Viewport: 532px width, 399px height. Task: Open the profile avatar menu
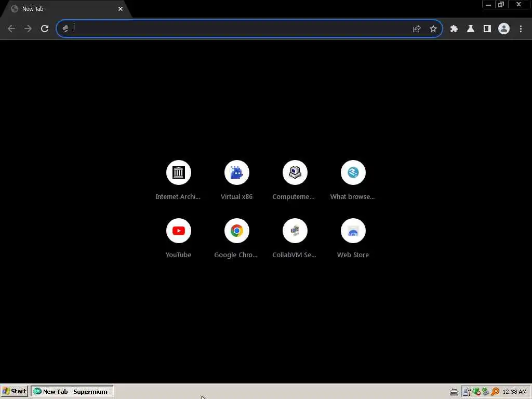504,29
